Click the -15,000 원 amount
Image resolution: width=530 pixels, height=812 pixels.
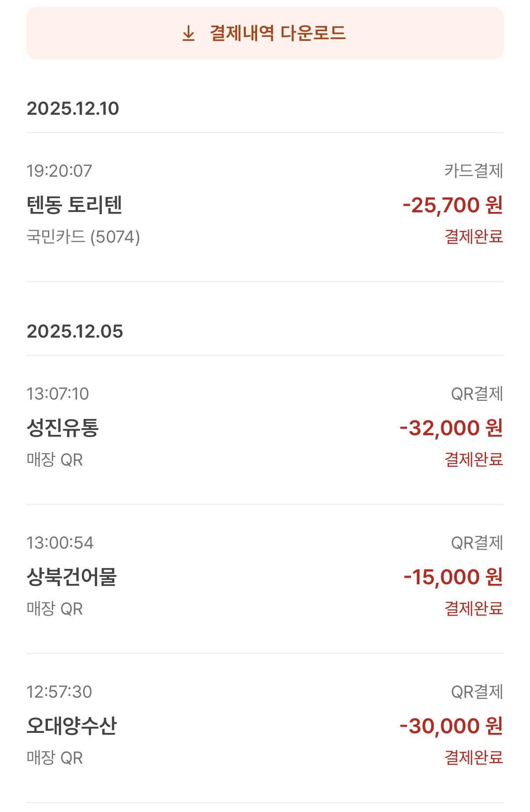pyautogui.click(x=453, y=577)
